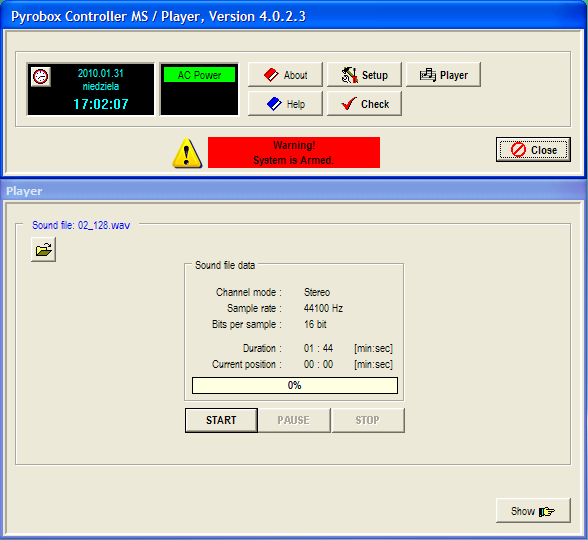The width and height of the screenshot is (588, 540).
Task: Click the yellow warning triangle icon
Action: point(187,153)
